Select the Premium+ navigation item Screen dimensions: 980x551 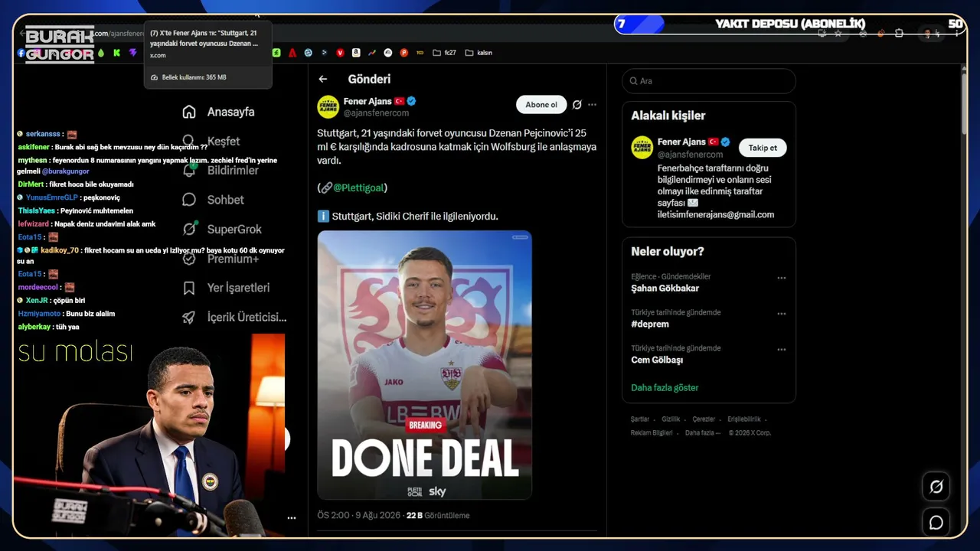click(220, 259)
